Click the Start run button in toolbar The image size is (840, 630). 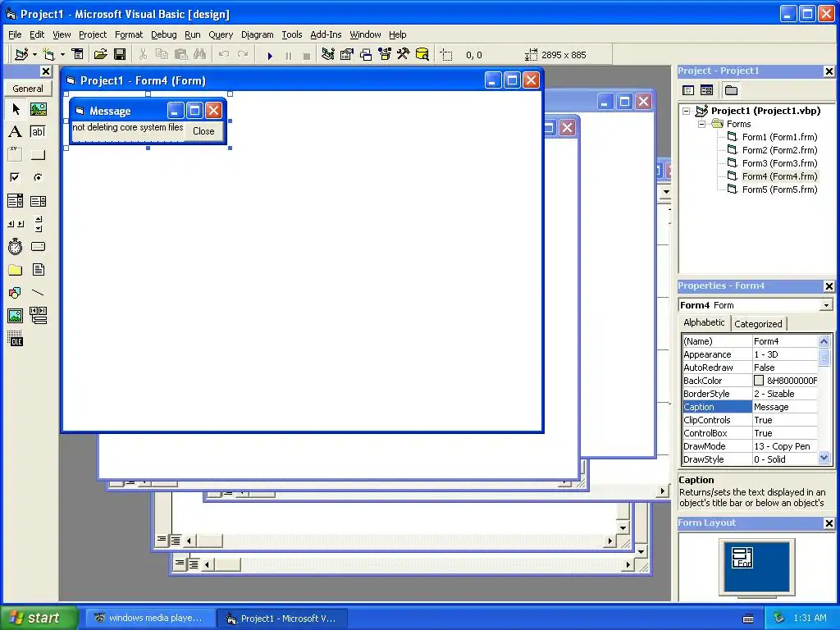[x=270, y=55]
